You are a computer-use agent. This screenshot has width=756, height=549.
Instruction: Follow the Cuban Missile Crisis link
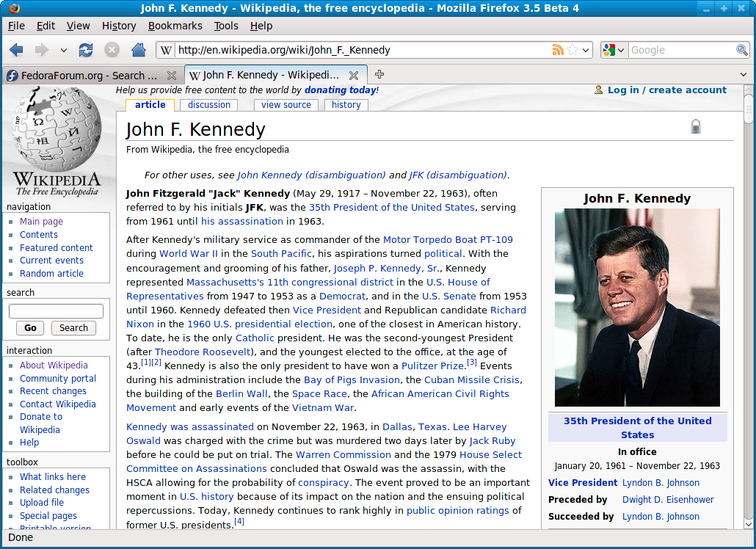pyautogui.click(x=471, y=379)
